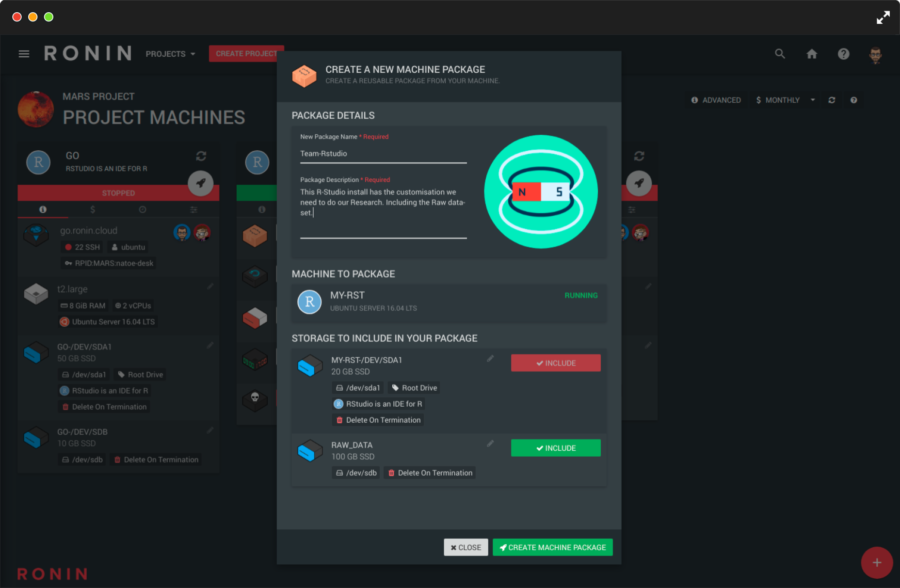Viewport: 900px width, 588px height.
Task: Click the search magnifier icon
Action: (x=780, y=54)
